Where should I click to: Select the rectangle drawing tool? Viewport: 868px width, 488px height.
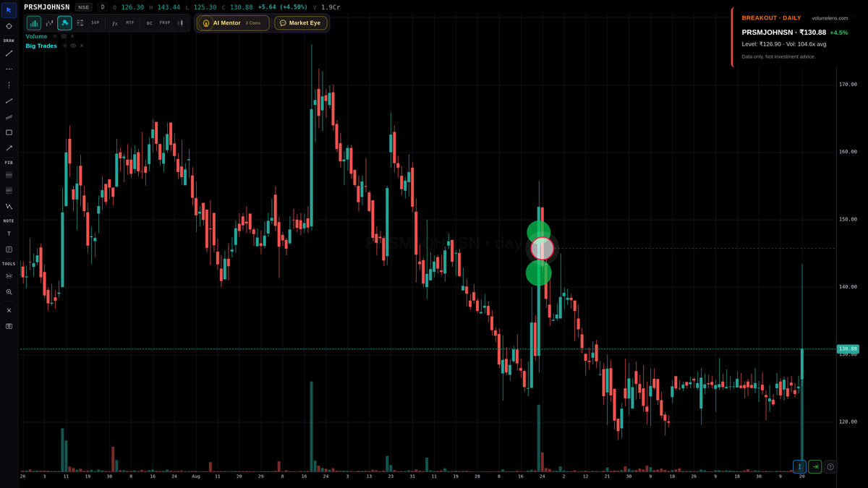(x=8, y=132)
